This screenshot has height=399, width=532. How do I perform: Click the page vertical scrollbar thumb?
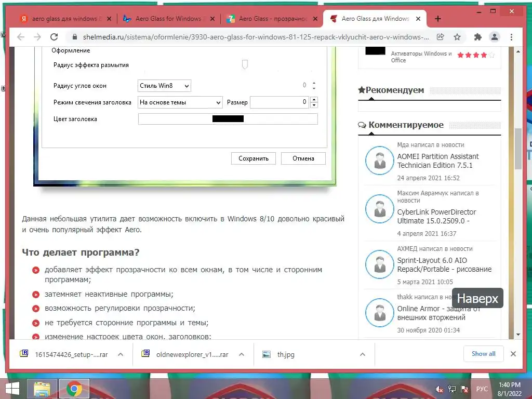tap(518, 149)
